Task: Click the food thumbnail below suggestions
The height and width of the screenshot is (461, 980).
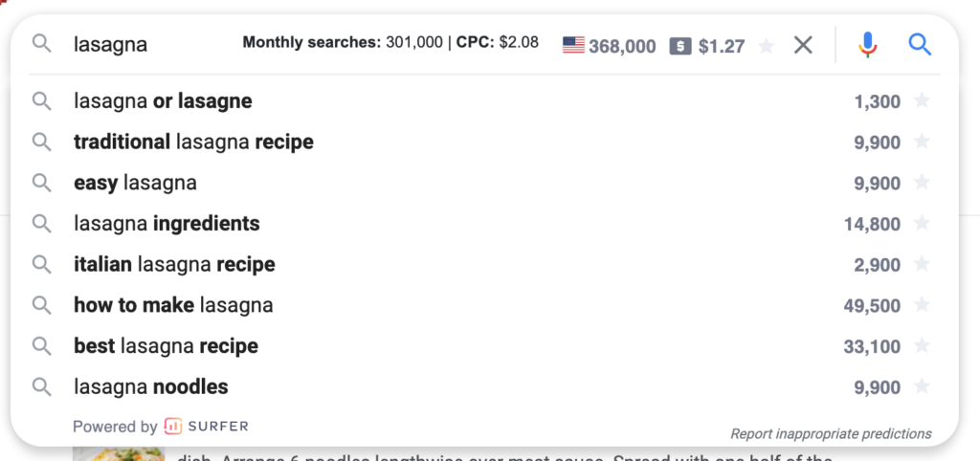Action: click(119, 453)
